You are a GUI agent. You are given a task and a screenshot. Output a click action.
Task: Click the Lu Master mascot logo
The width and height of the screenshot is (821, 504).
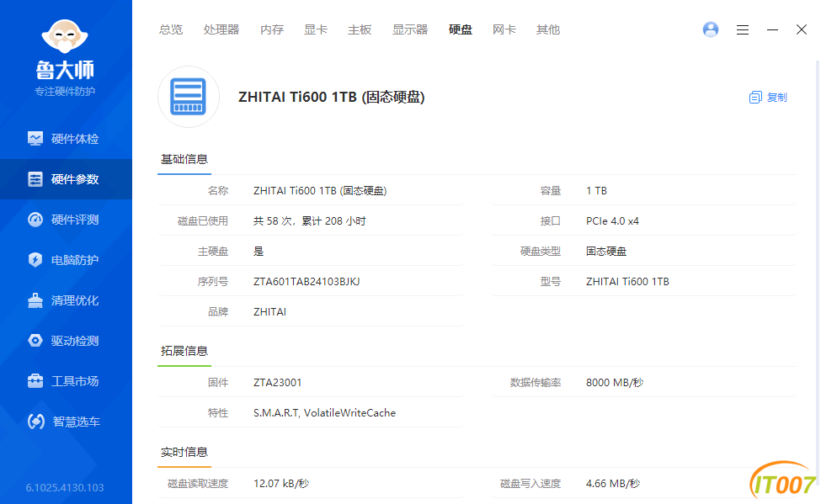[65, 36]
